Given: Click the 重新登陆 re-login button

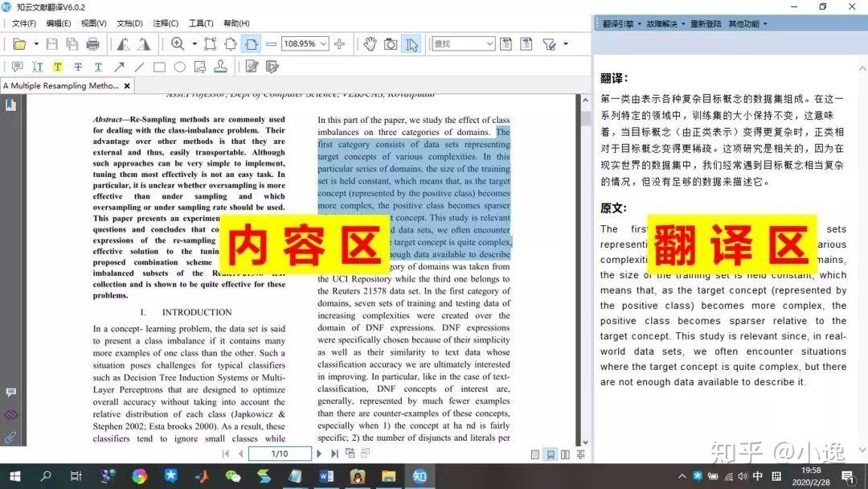Looking at the screenshot, I should (x=706, y=23).
